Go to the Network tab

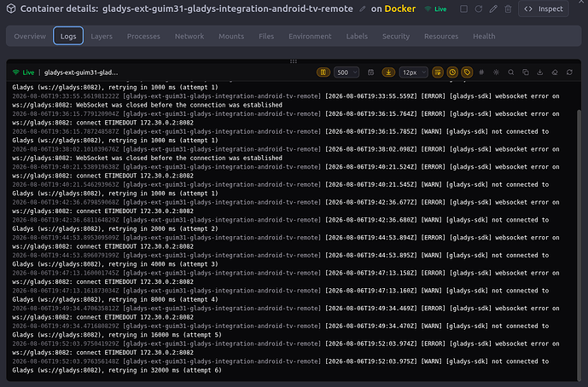[189, 37]
